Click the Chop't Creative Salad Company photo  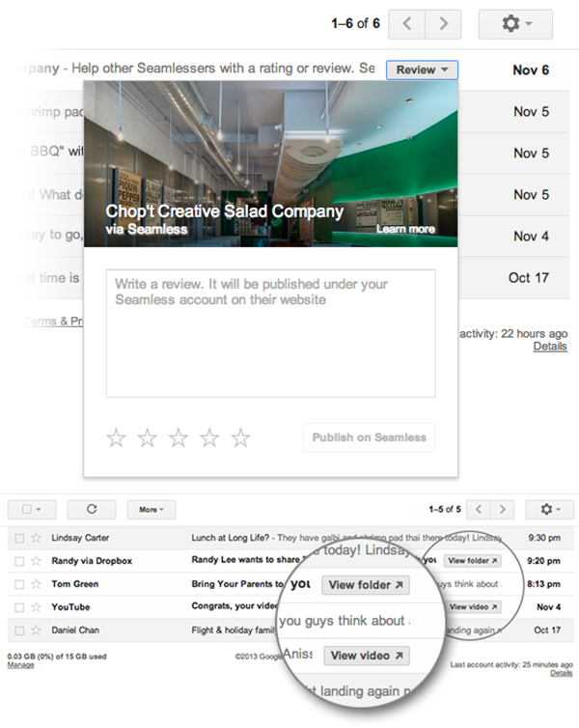(270, 164)
